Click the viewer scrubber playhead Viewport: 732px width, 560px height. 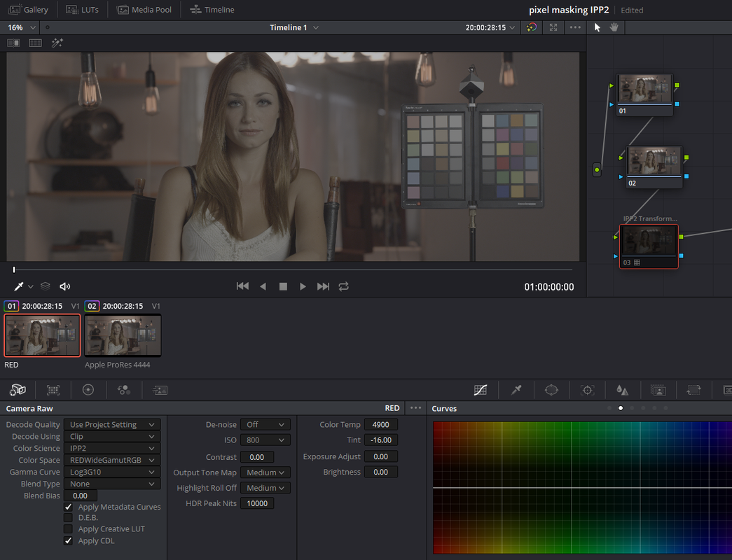[x=14, y=269]
